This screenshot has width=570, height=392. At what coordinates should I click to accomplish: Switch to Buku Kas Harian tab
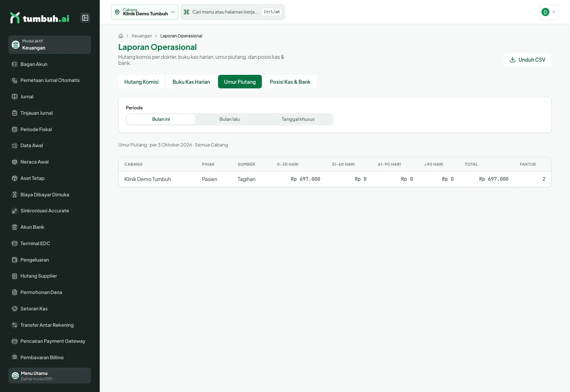pyautogui.click(x=191, y=82)
